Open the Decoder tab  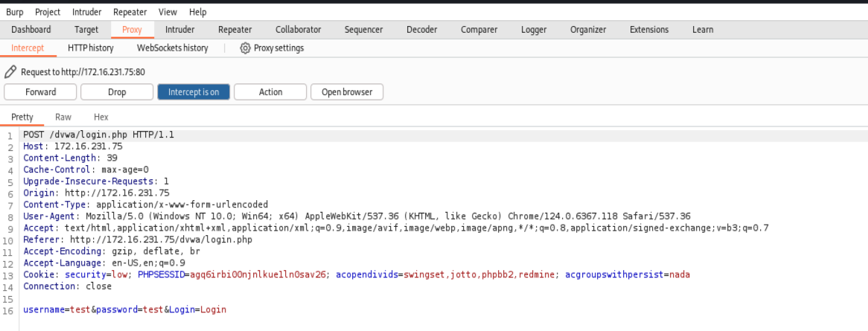point(422,30)
